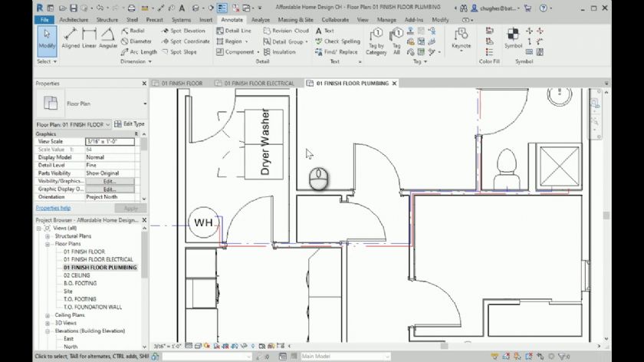Click Edit button for Visibility/Graphics overrides
Image resolution: width=644 pixels, height=362 pixels.
(x=110, y=181)
